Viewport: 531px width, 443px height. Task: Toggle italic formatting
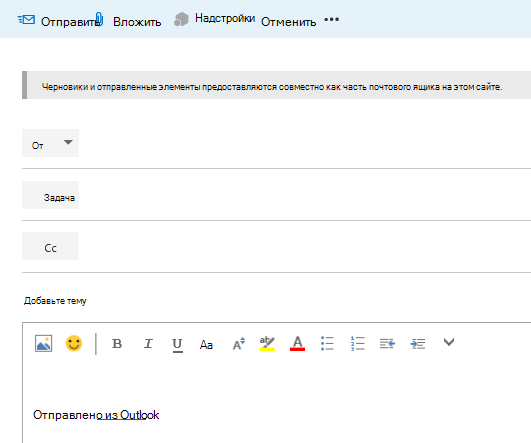pyautogui.click(x=148, y=344)
